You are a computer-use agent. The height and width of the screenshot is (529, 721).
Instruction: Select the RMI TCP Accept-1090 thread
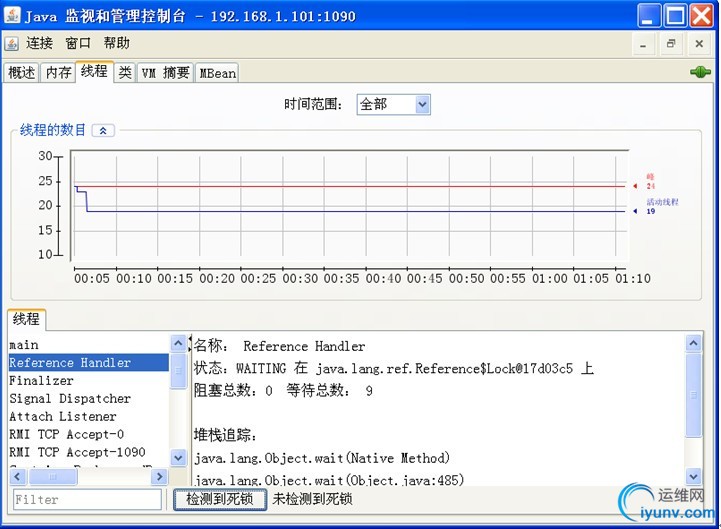click(89, 452)
